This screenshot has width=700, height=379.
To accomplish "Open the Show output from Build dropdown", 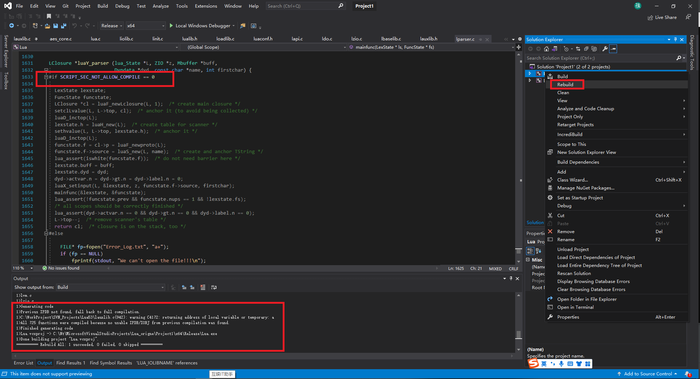I will tap(110, 287).
